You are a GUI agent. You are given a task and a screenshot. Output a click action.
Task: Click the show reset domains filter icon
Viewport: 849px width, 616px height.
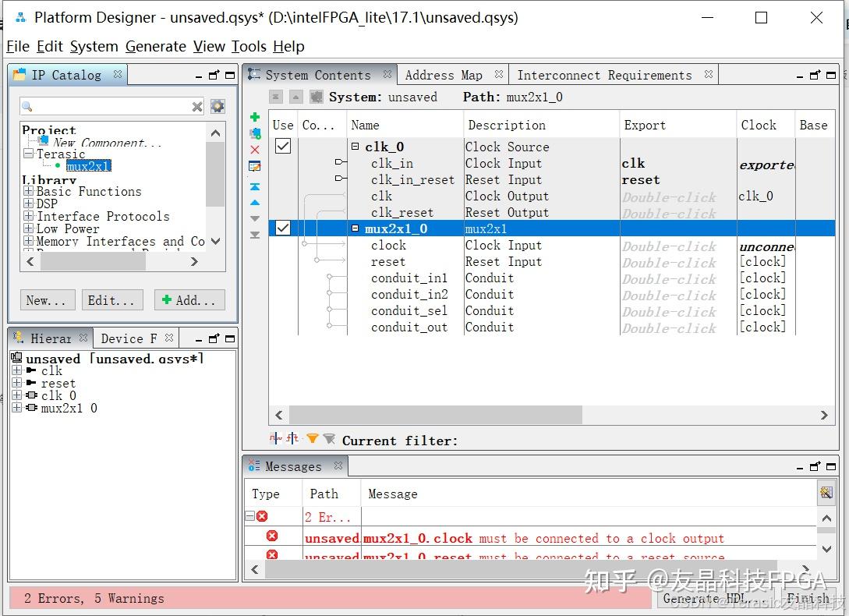point(292,439)
